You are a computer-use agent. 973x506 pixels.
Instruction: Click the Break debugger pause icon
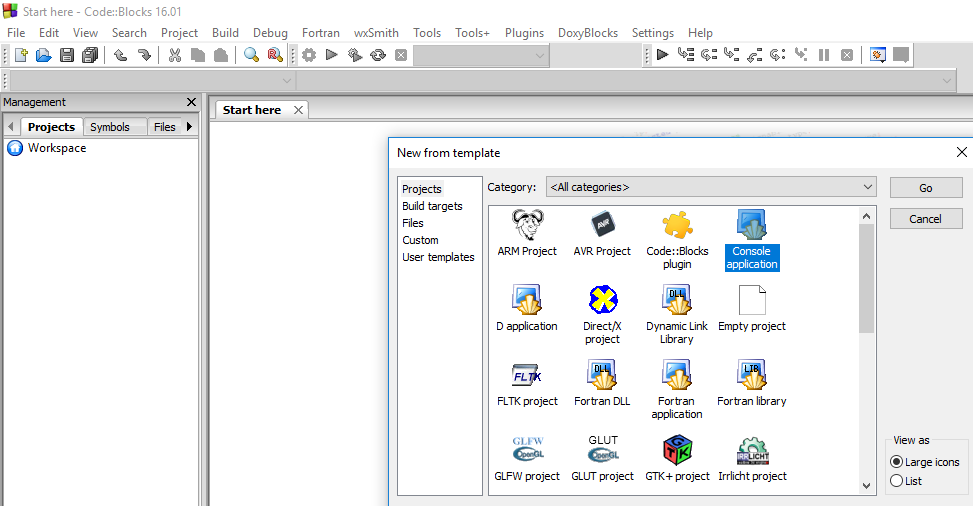point(824,55)
